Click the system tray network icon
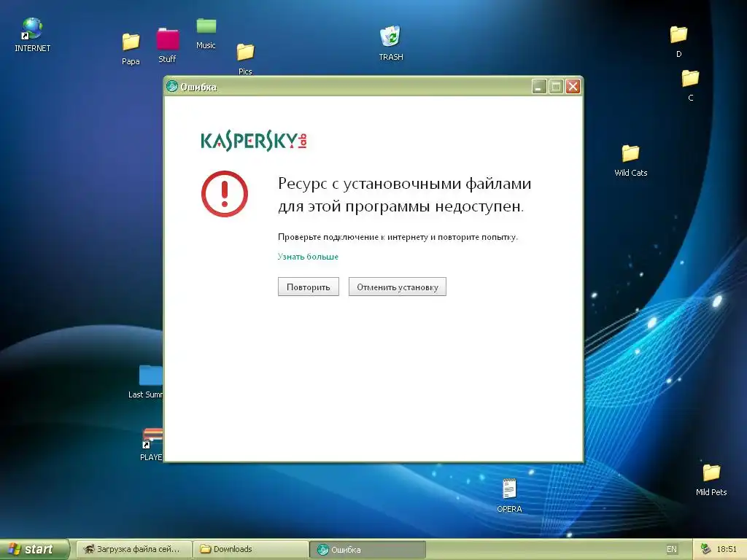747x560 pixels. [x=706, y=549]
